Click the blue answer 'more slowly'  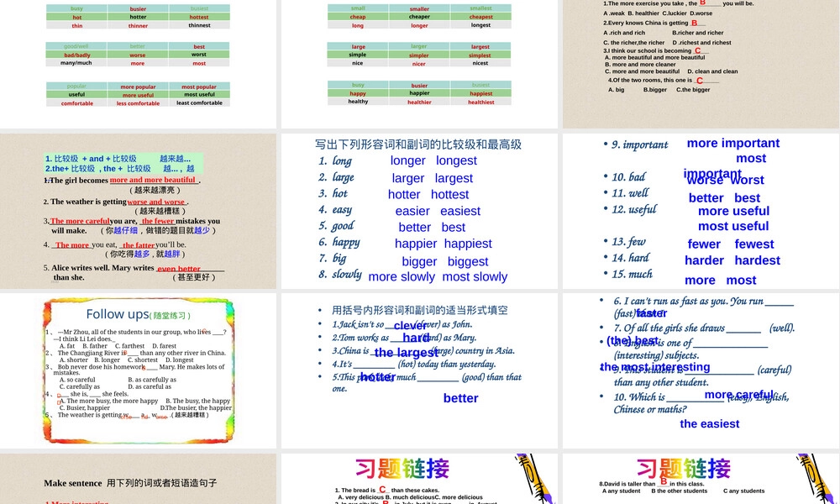click(x=402, y=277)
